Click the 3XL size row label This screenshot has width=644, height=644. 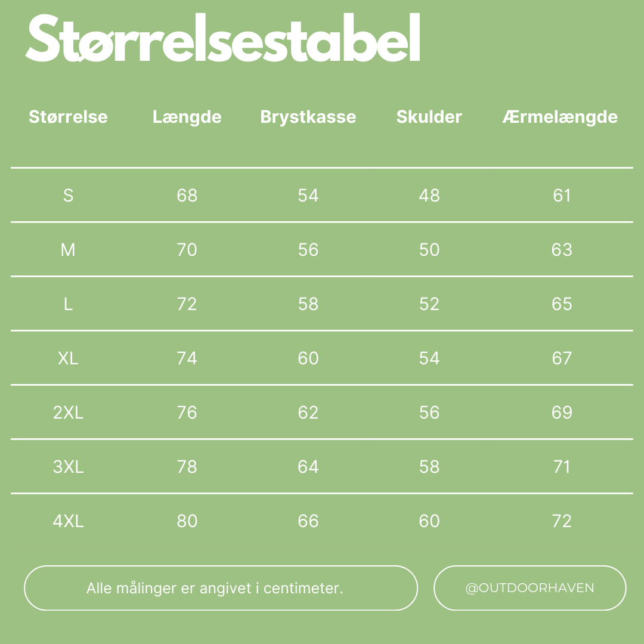pos(68,467)
